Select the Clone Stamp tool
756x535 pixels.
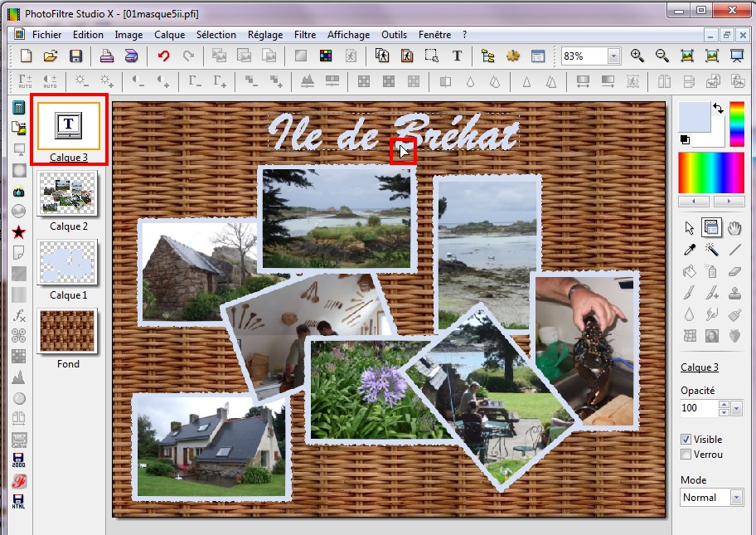(x=734, y=293)
